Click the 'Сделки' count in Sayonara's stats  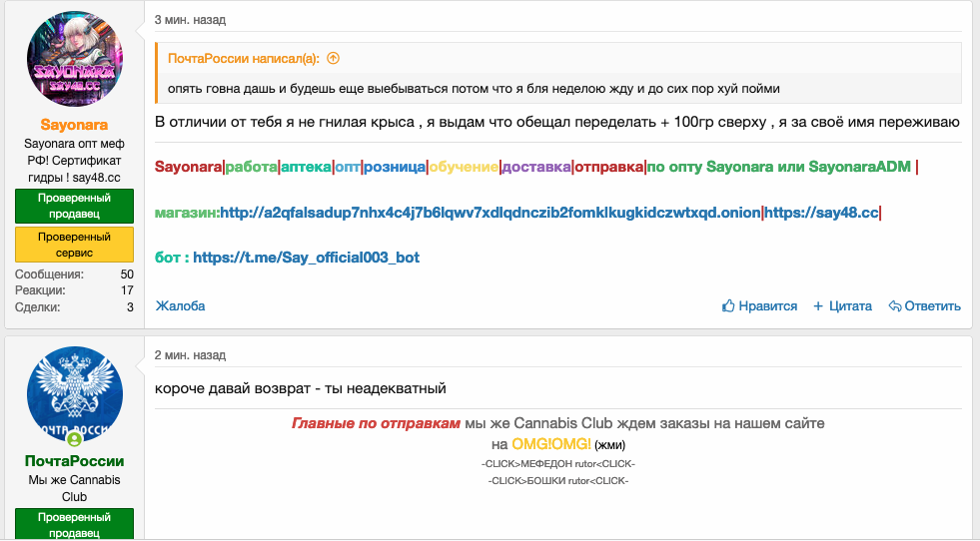tap(129, 307)
